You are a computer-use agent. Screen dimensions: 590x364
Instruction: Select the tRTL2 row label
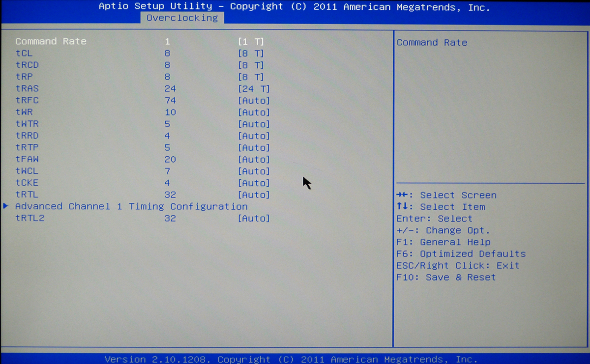(x=30, y=218)
